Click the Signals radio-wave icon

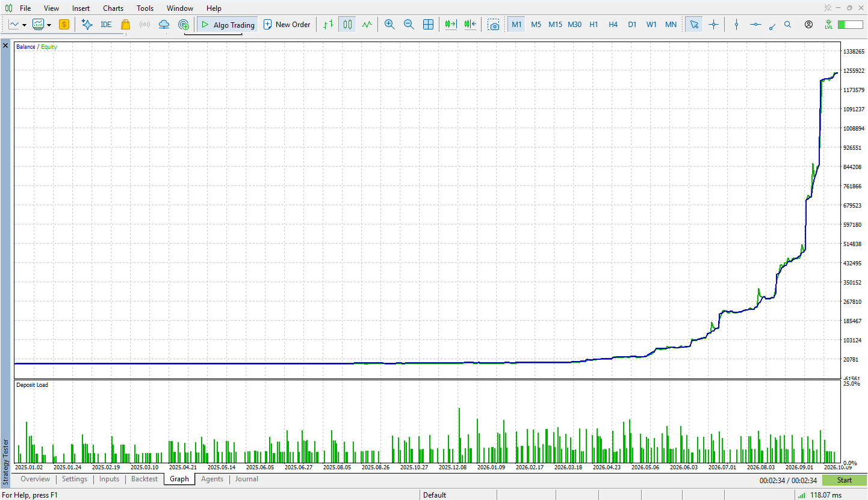[144, 25]
